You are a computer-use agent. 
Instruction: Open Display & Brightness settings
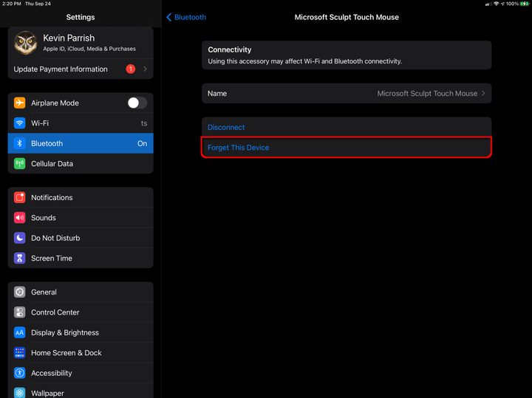tap(81, 332)
